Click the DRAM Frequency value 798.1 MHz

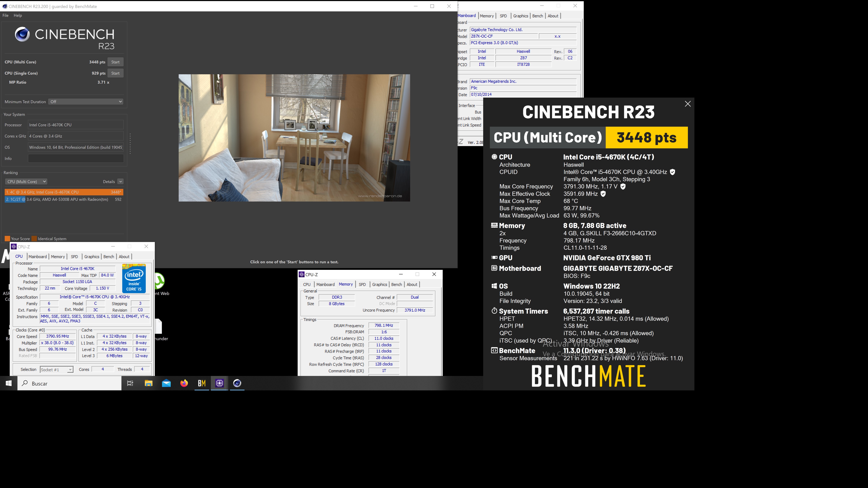pyautogui.click(x=384, y=326)
